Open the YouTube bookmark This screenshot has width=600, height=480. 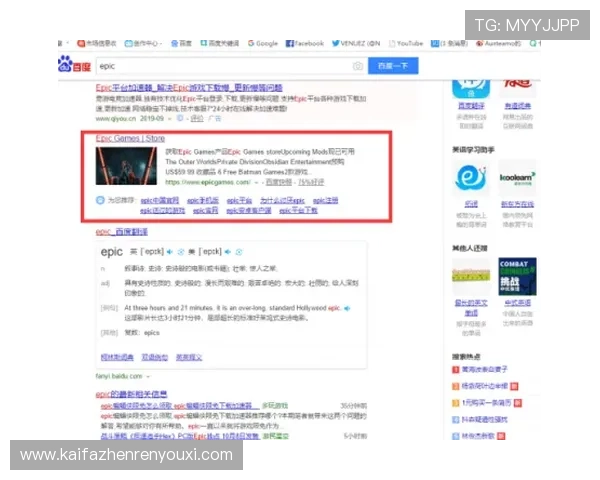(x=406, y=43)
